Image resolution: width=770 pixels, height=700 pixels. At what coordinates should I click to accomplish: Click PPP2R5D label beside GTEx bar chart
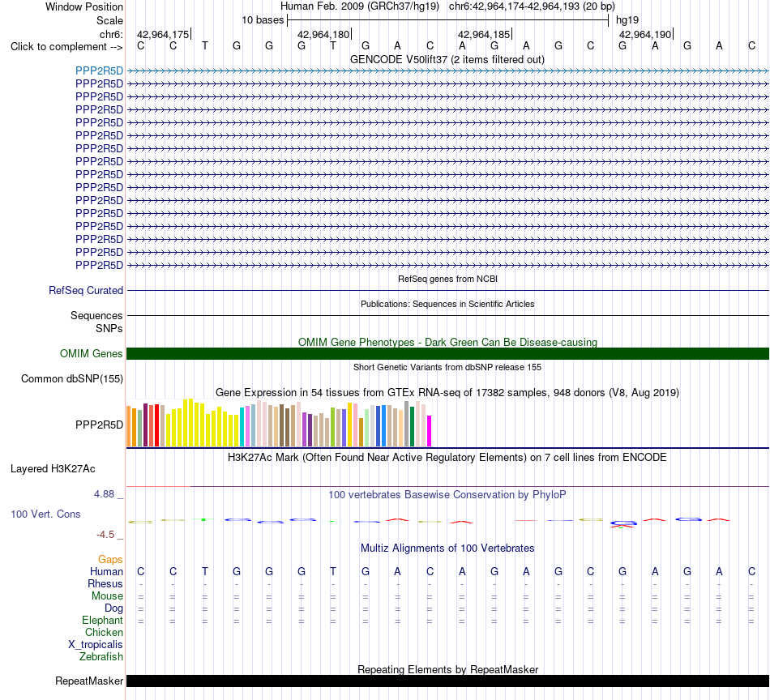99,425
